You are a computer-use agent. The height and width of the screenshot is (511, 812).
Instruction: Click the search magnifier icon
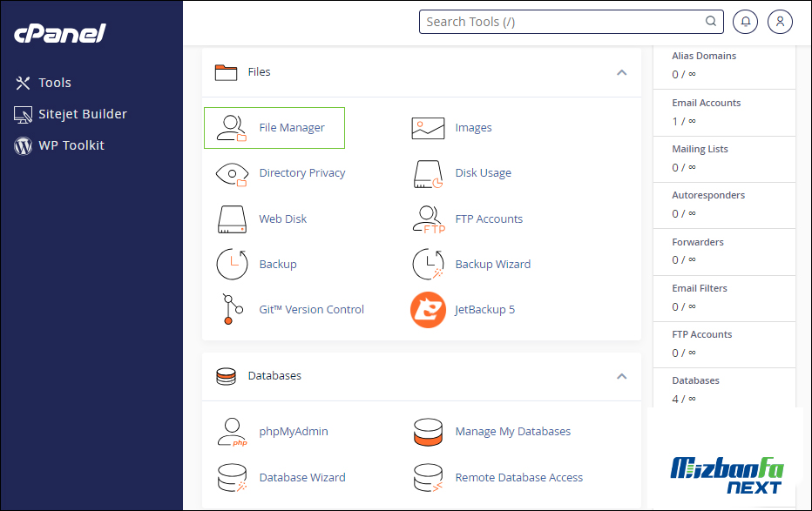tap(711, 22)
